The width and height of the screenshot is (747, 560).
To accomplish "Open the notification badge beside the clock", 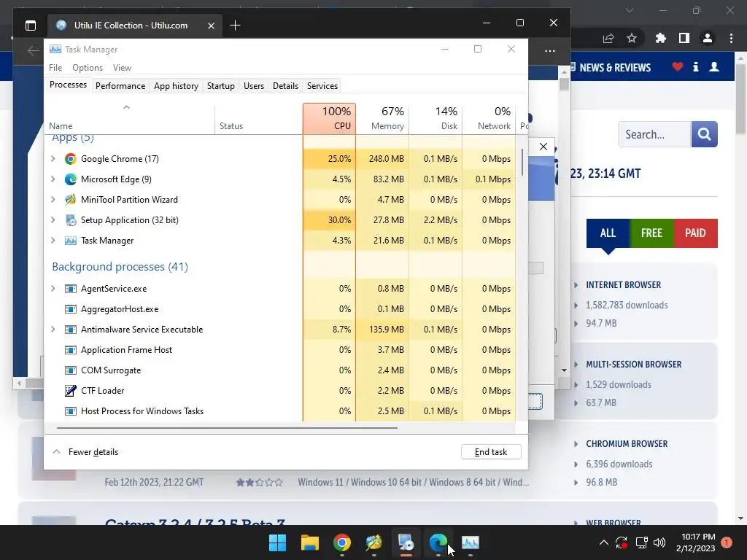I will click(727, 542).
